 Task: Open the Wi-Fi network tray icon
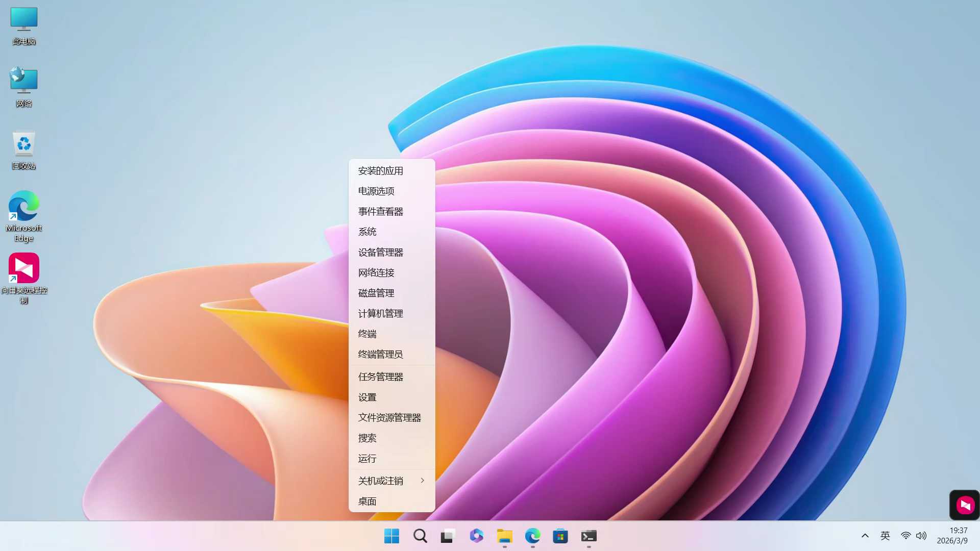(905, 536)
